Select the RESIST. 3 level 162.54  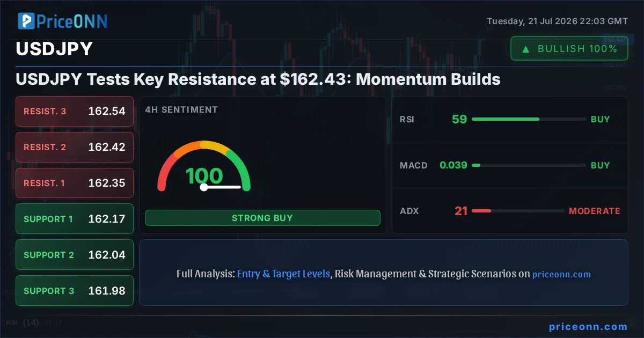(x=75, y=111)
